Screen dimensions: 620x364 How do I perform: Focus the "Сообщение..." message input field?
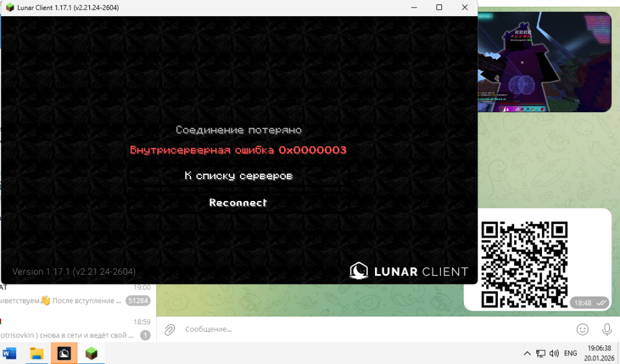[x=376, y=329]
